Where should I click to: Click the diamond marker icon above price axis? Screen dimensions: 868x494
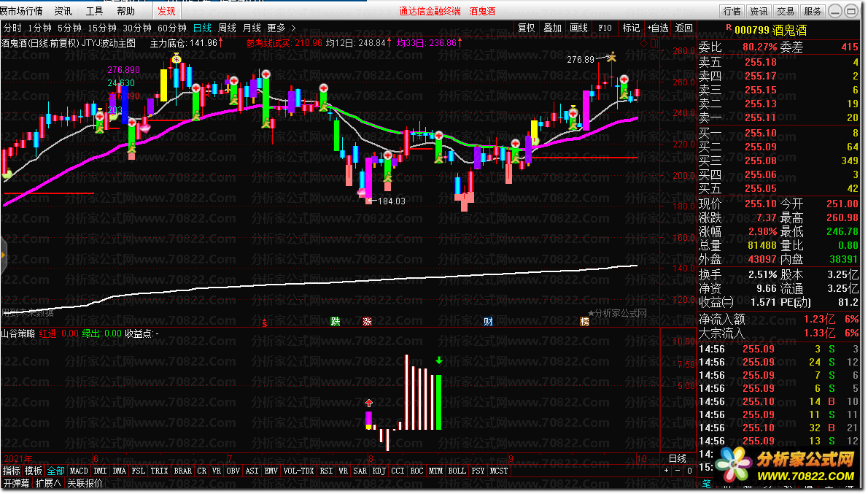point(643,43)
